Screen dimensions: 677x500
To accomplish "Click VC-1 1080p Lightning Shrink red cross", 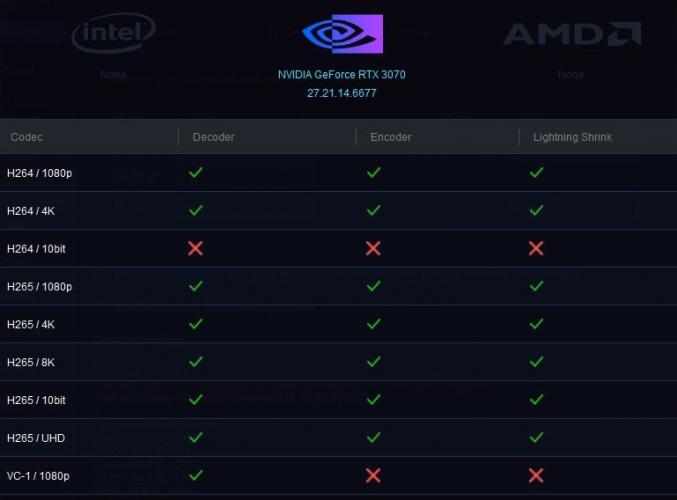I will (536, 475).
